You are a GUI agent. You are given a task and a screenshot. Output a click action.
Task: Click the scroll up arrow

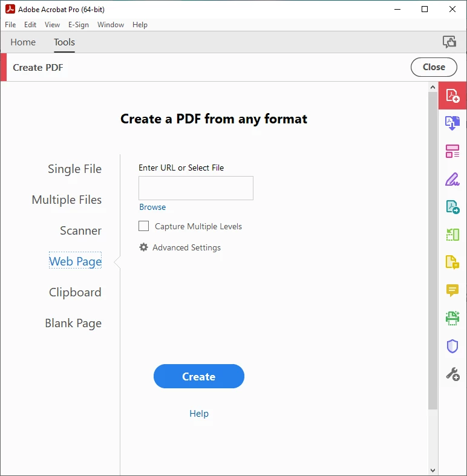[x=433, y=87]
